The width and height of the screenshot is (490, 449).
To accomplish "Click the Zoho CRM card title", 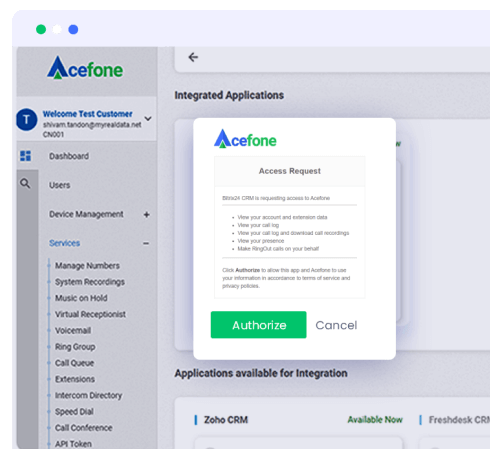I will (x=226, y=420).
